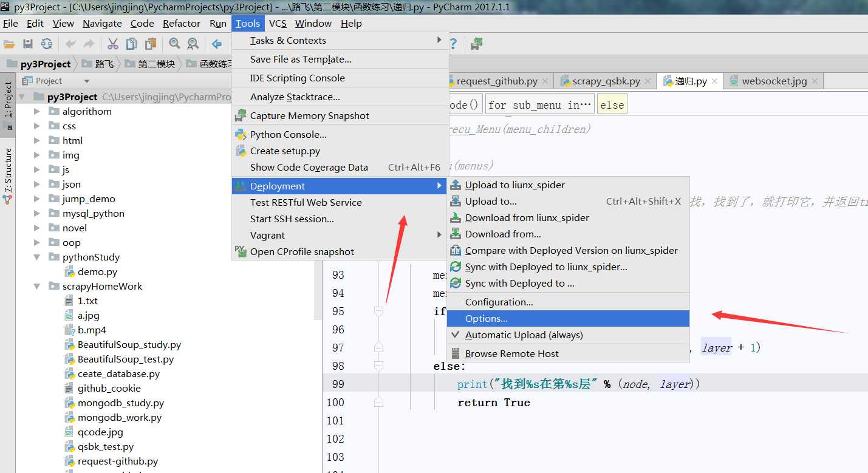Expand the algorithom folder
Image resolution: width=868 pixels, height=473 pixels.
coord(37,111)
